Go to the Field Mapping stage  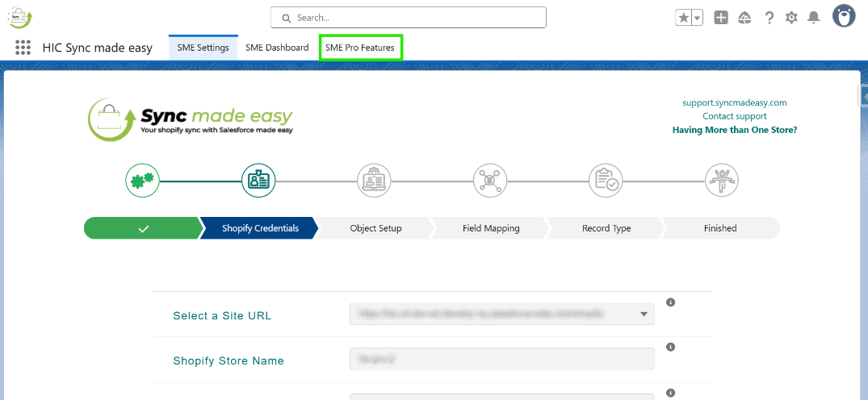coord(491,228)
